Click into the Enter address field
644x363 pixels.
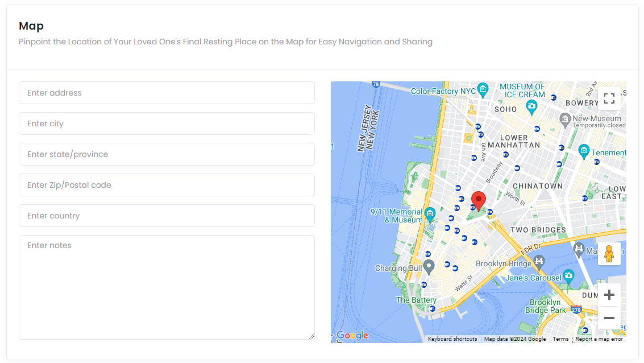click(x=167, y=93)
